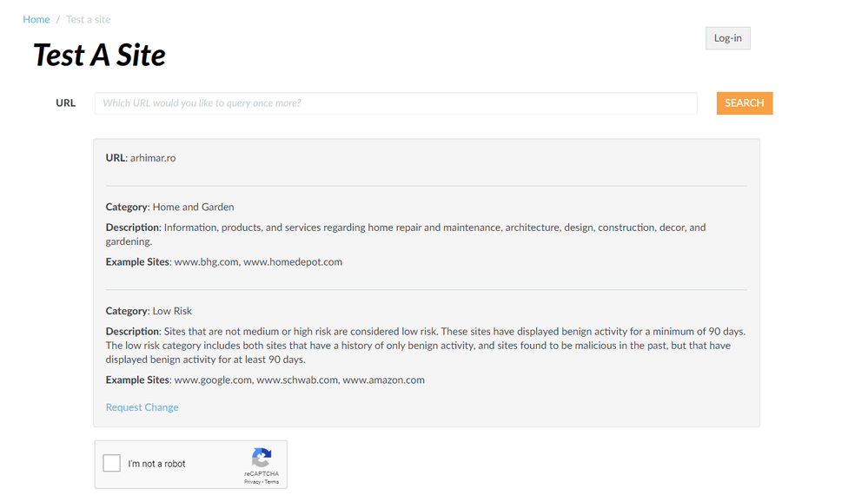
Task: Open the reCAPTCHA Terms link
Action: click(272, 481)
